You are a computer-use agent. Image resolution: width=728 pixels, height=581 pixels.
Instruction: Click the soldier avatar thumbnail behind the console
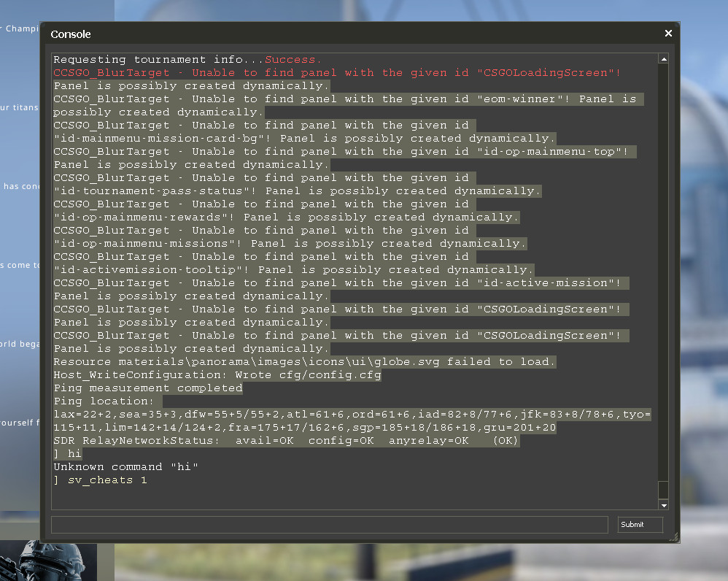tap(49, 561)
